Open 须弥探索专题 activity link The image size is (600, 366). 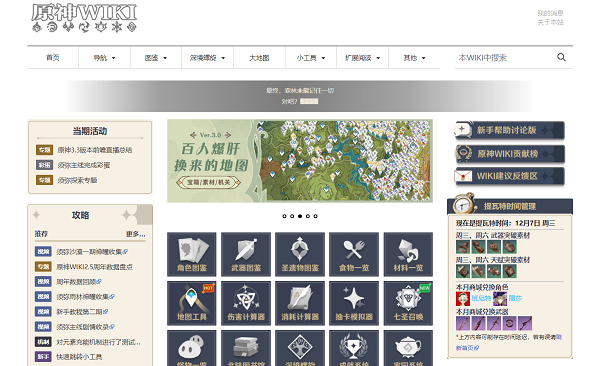point(77,180)
